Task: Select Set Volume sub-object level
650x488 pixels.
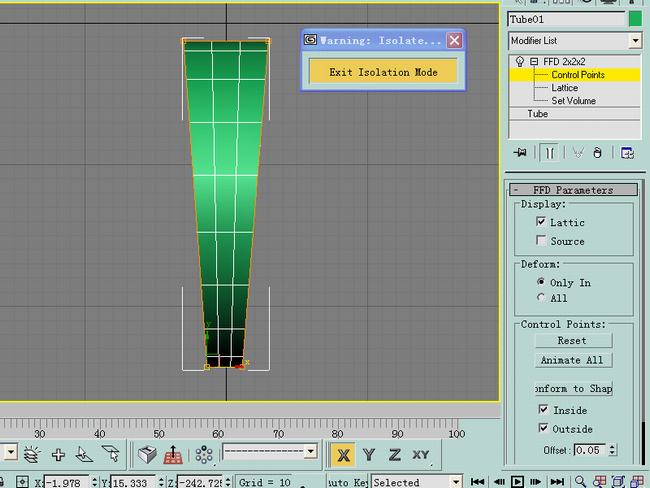Action: [573, 101]
